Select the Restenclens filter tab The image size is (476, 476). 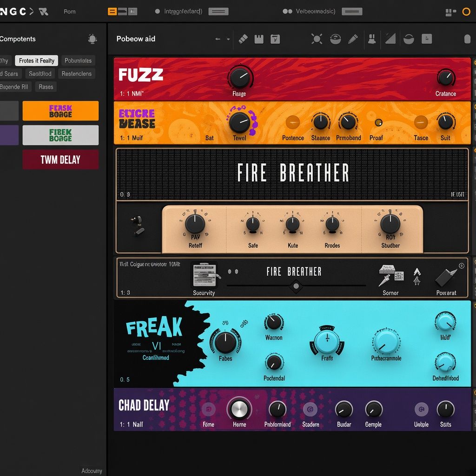pos(77,73)
